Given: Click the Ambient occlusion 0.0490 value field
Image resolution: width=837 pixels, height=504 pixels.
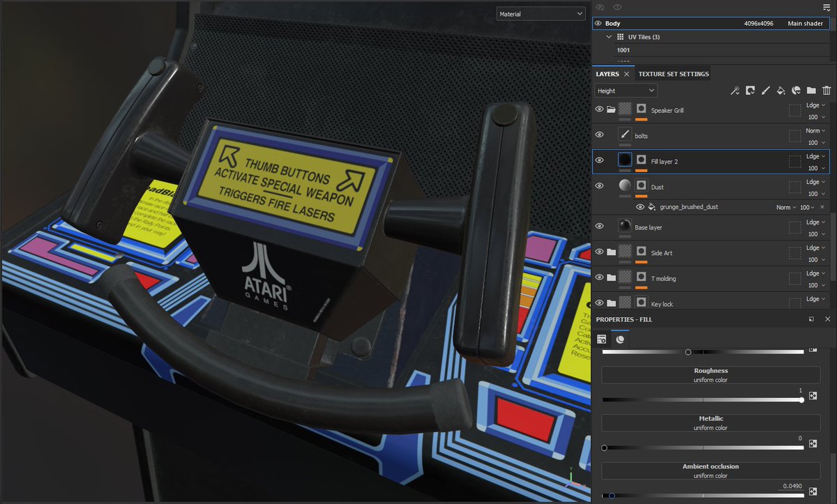Looking at the screenshot, I should coord(792,486).
